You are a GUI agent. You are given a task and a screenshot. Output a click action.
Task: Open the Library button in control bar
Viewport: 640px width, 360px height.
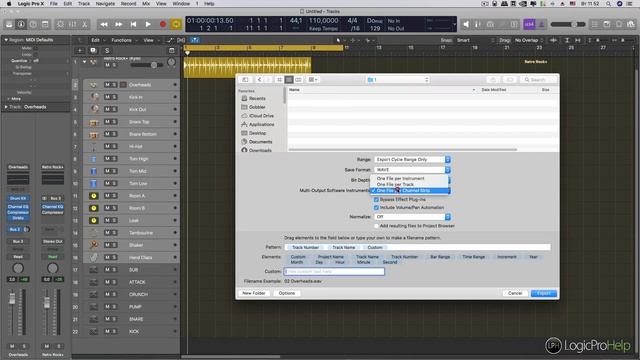9,24
